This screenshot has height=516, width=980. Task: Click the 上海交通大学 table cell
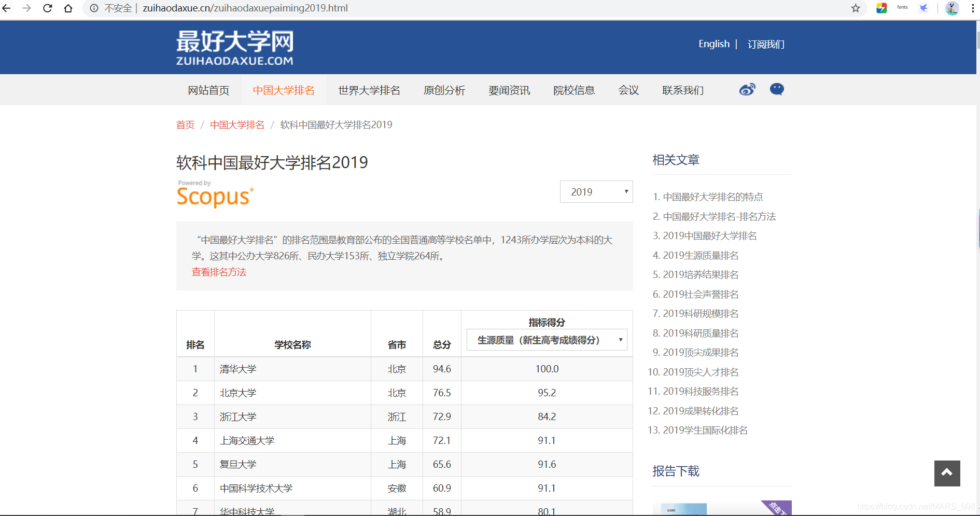[x=292, y=441]
